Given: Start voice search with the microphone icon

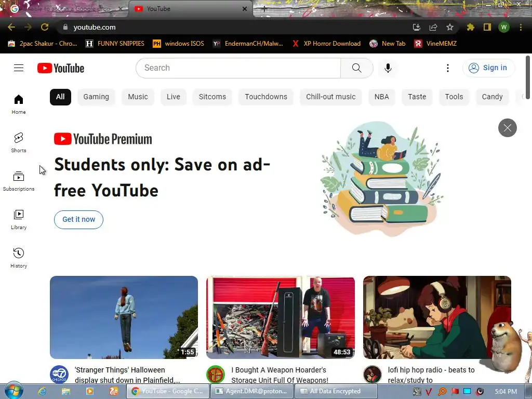Looking at the screenshot, I should pos(388,68).
